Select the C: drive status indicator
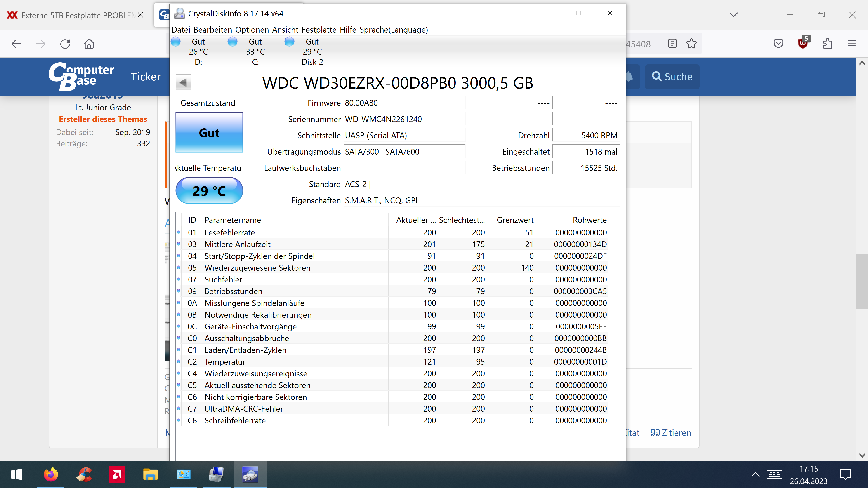Screen dimensions: 868x488 (255, 52)
